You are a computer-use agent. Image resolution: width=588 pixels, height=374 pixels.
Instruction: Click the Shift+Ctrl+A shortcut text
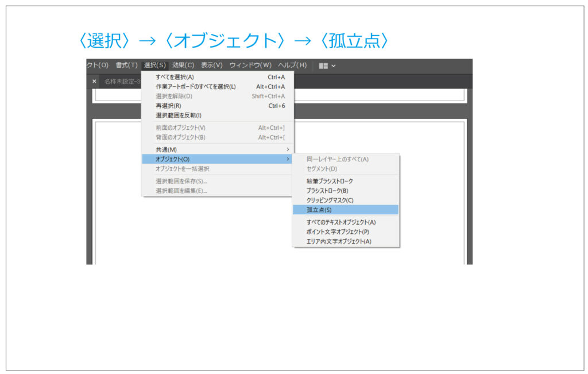point(269,97)
